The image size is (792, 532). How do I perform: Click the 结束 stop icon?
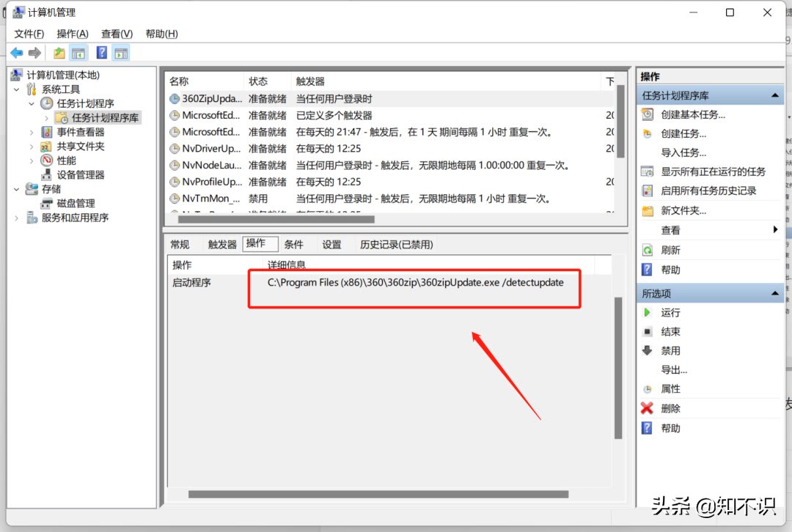[647, 332]
